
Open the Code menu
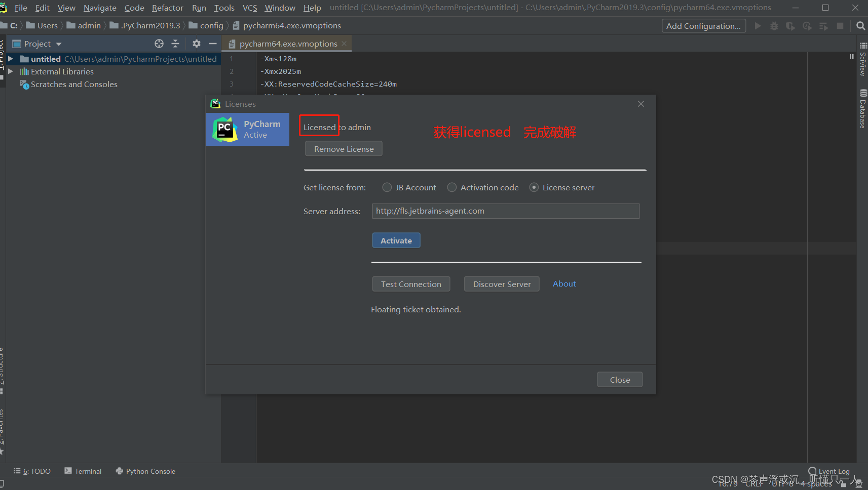[134, 8]
